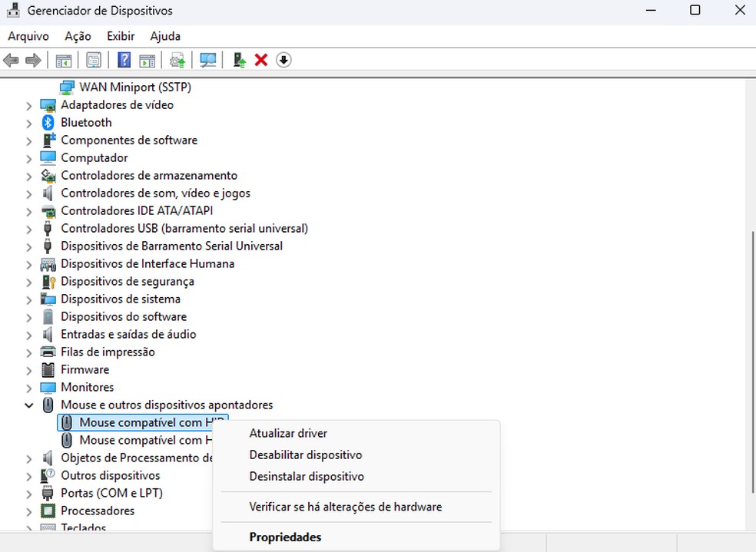Click the Portas (COM e LPT) icon
The width and height of the screenshot is (756, 552).
[x=48, y=493]
